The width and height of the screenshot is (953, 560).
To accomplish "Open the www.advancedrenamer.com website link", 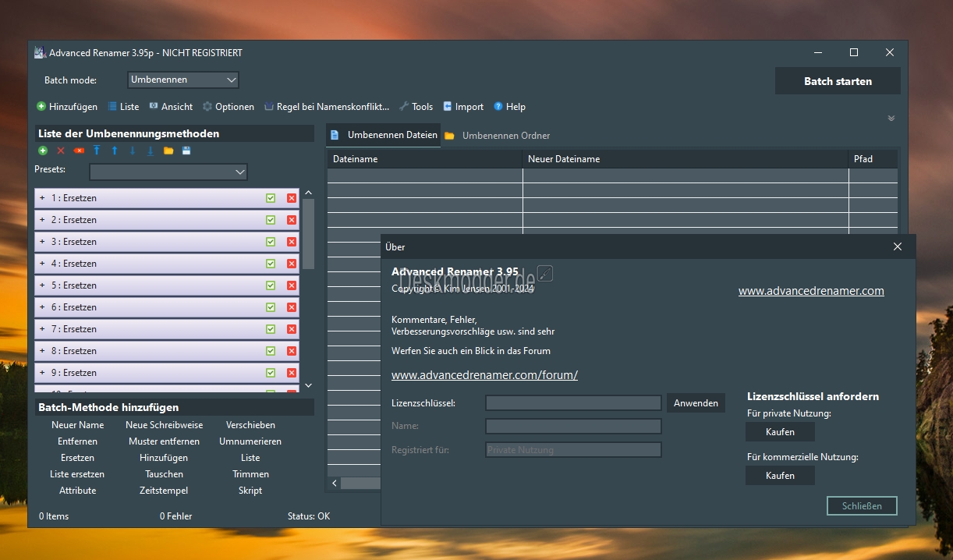I will [811, 291].
